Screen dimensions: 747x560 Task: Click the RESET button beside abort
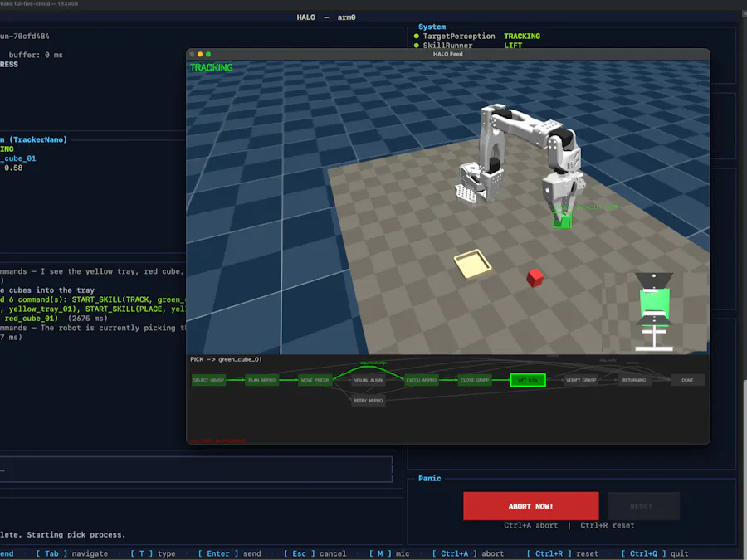coord(644,505)
